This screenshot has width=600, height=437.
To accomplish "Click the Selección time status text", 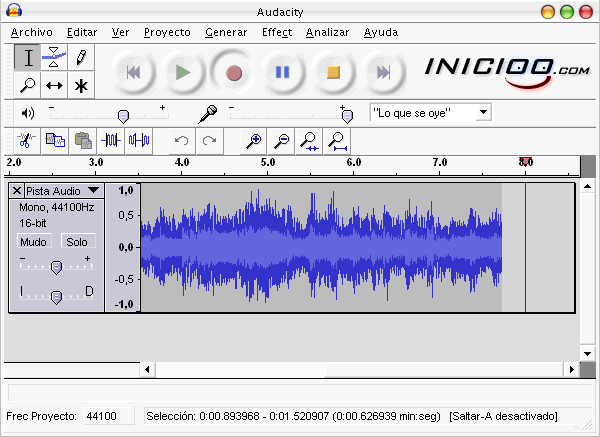I will (293, 416).
